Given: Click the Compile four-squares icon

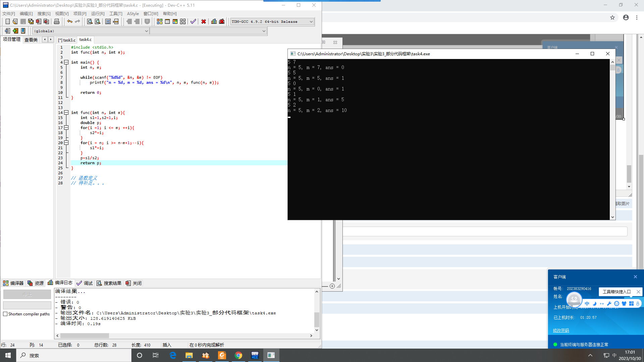Looking at the screenshot, I should 160,21.
